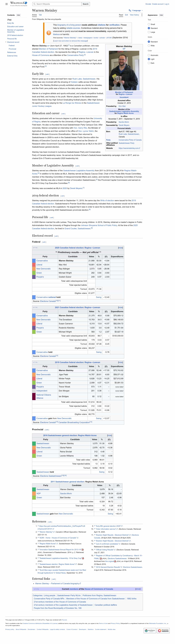Select the Wide width option
Image resolution: width=175 pixels, height=644 pixels.
pyautogui.click(x=149, y=46)
